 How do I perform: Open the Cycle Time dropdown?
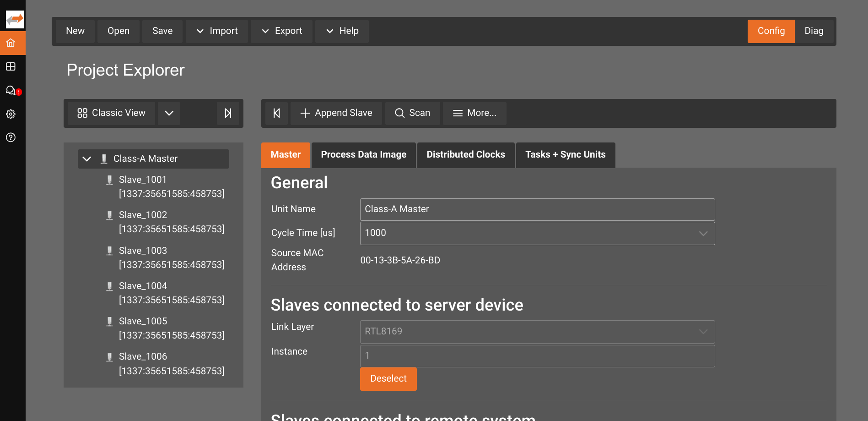coord(537,233)
